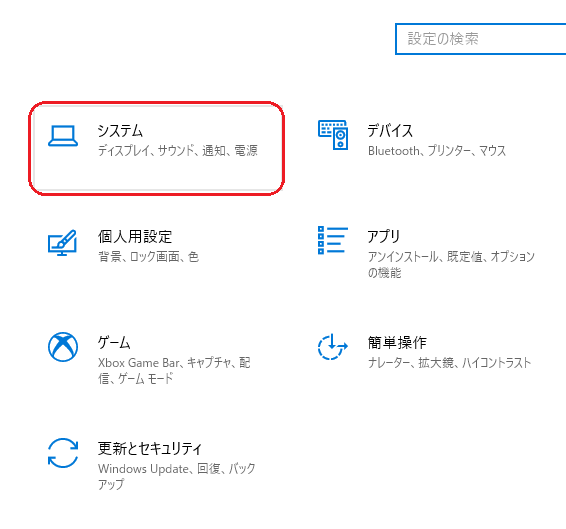This screenshot has width=566, height=529.
Task: Select the アプリ heading
Action: 384,237
